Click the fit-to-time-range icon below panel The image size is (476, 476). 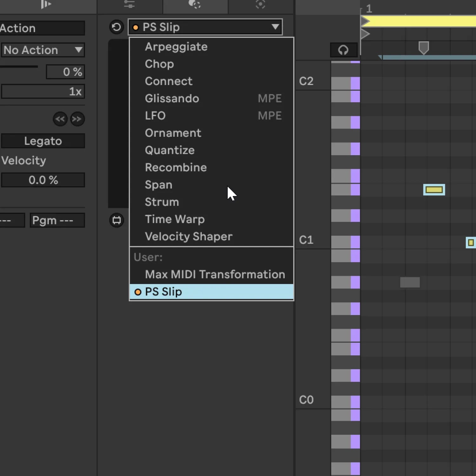coord(116,220)
